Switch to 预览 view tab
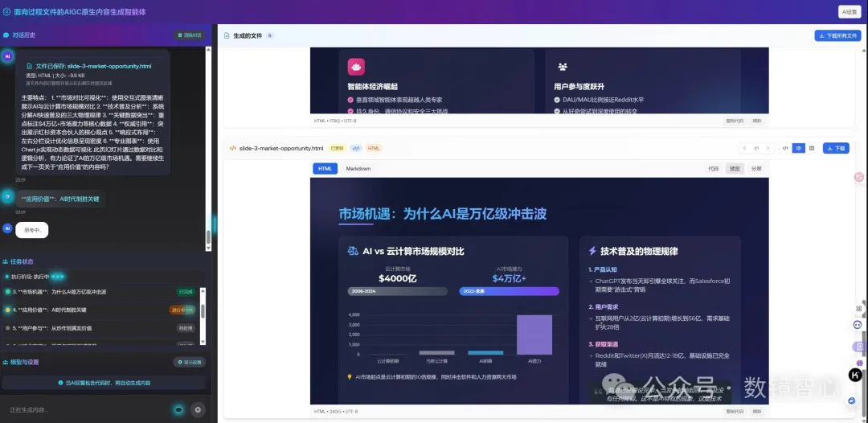The width and height of the screenshot is (868, 423). pyautogui.click(x=735, y=168)
